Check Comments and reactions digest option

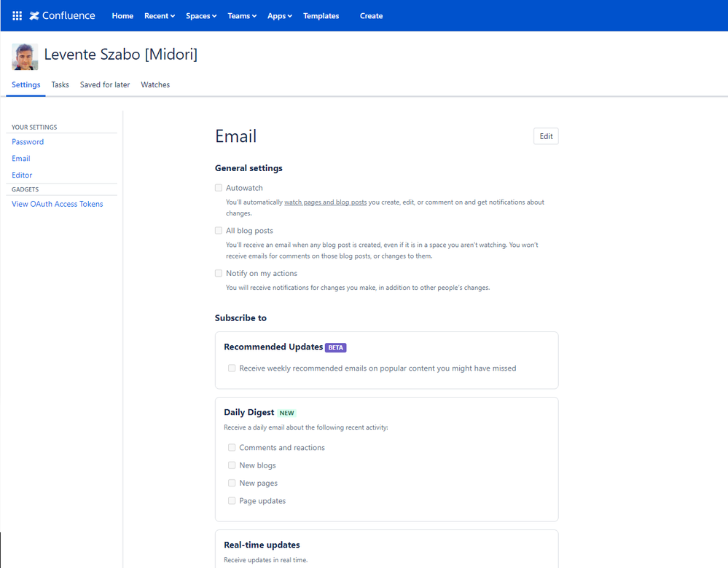click(232, 447)
